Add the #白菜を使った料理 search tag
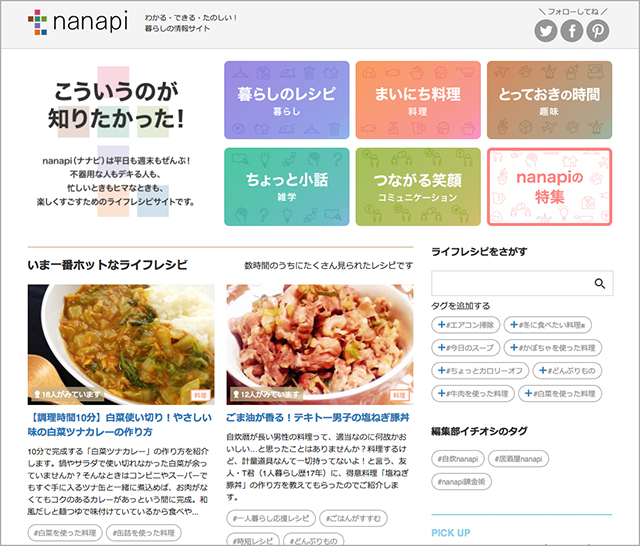The width and height of the screenshot is (640, 546). coord(560,393)
